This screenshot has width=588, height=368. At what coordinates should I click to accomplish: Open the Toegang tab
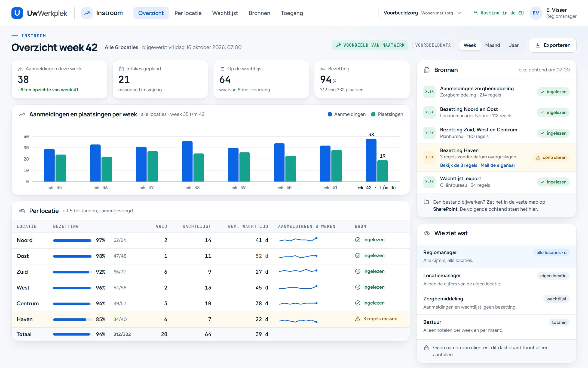tap(292, 13)
